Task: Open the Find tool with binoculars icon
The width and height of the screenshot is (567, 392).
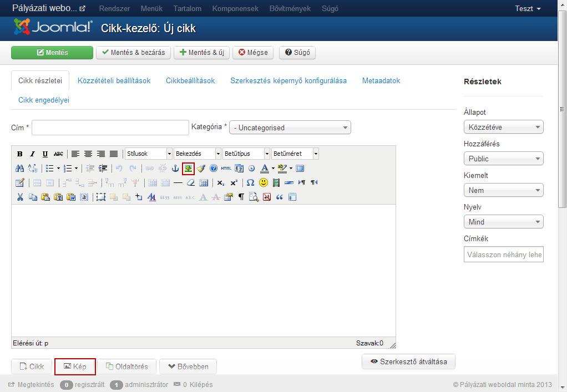Action: click(20, 169)
